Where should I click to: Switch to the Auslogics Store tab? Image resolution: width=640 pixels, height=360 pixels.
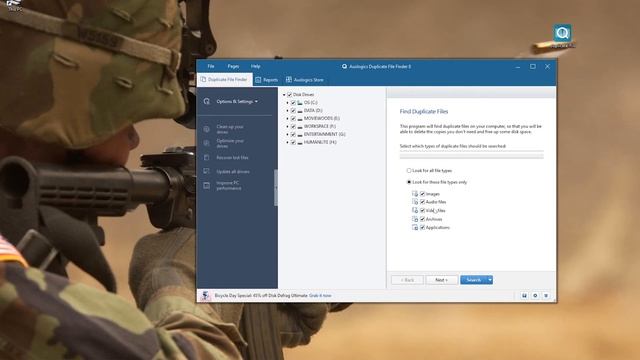(305, 80)
